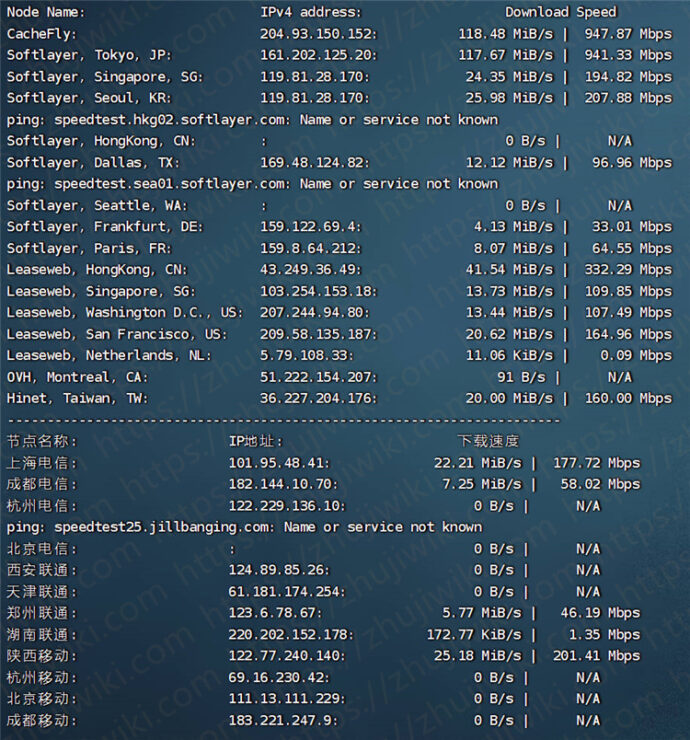
Task: Click the 332.29 Mbps speed value
Action: point(628,270)
